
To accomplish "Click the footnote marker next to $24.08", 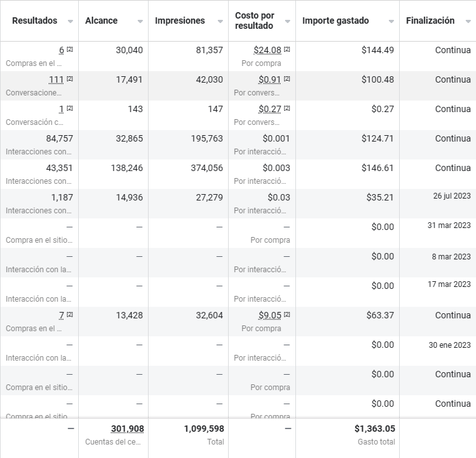I will coord(287,49).
